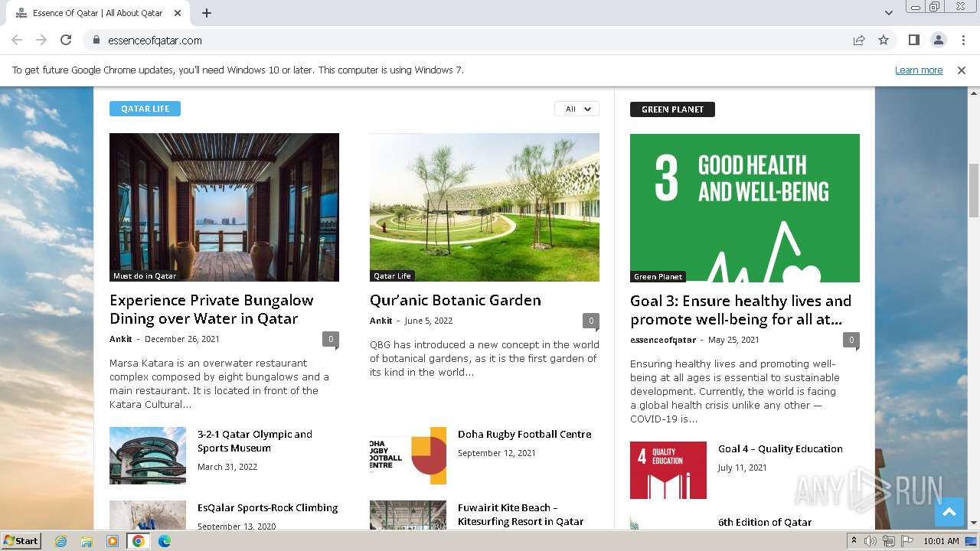Open Experience Private Bungalow Dining headline
980x551 pixels.
(211, 309)
